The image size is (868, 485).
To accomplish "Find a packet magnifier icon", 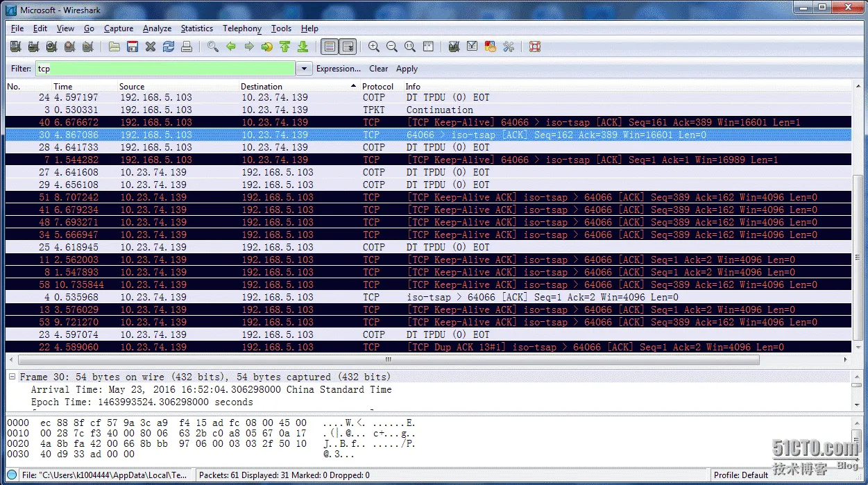I will 213,46.
